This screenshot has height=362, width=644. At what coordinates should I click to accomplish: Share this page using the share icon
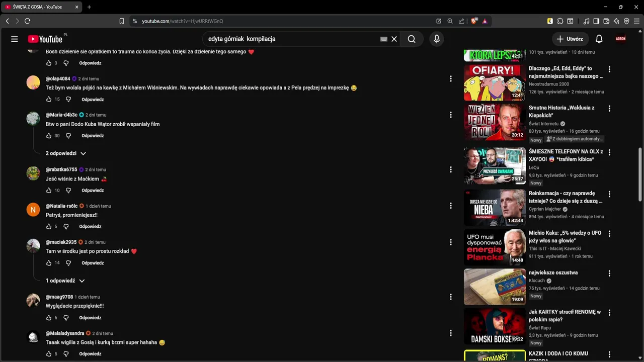(x=461, y=21)
